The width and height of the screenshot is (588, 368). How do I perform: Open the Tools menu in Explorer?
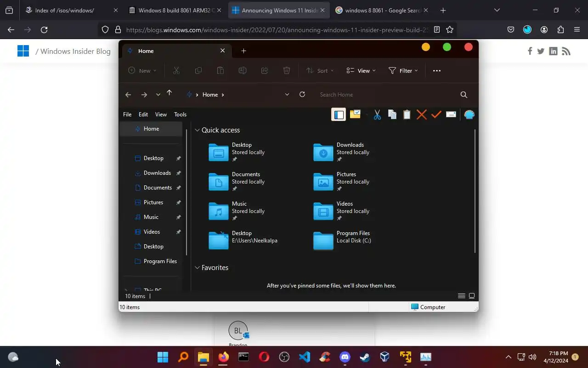coord(180,115)
